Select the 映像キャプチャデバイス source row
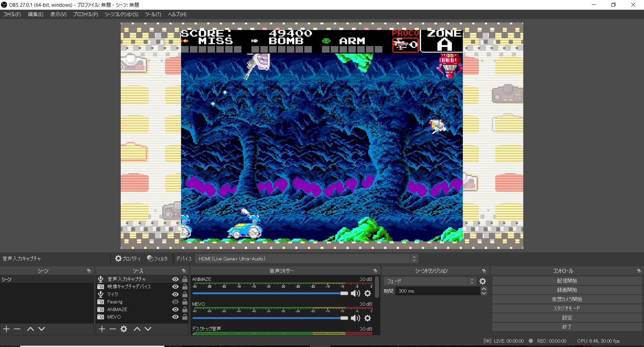The image size is (644, 347). point(142,287)
